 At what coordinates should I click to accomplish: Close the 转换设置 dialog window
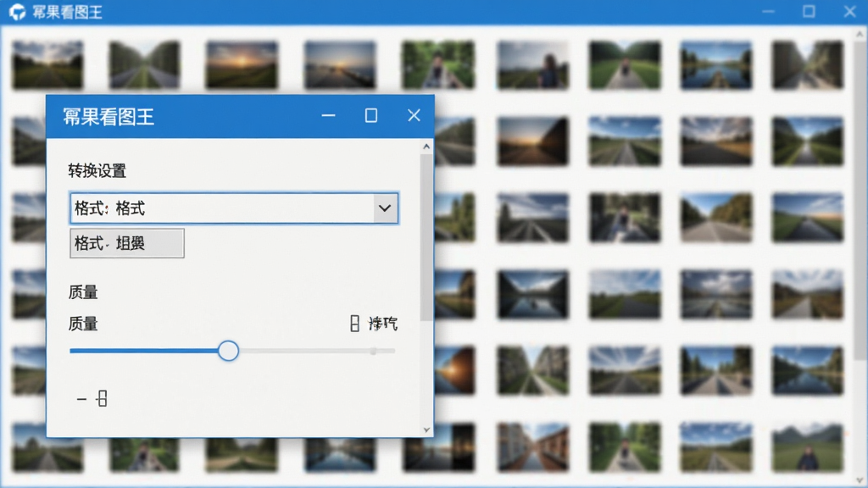(x=414, y=115)
